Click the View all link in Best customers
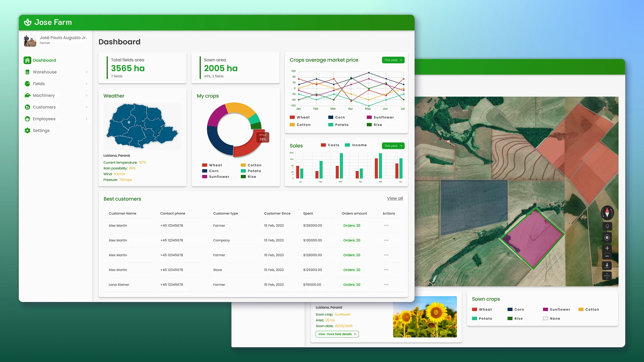Viewport: 644px width, 362px height. coord(395,198)
